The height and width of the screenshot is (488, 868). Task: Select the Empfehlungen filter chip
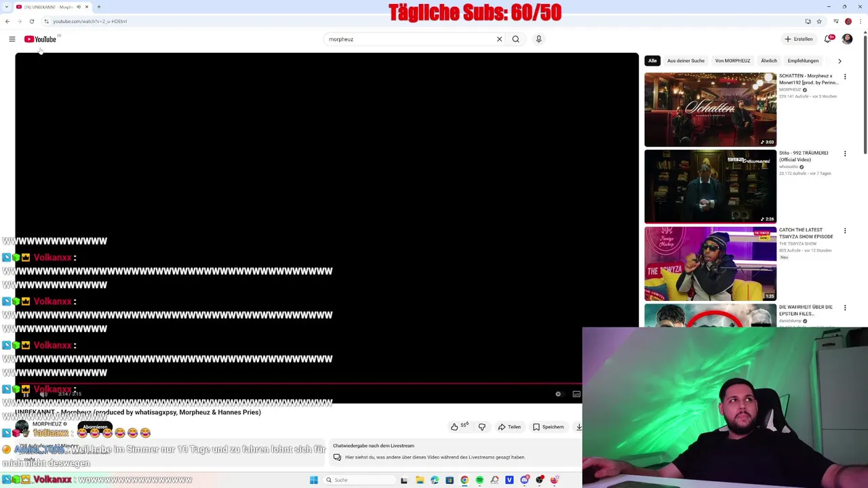click(x=803, y=61)
